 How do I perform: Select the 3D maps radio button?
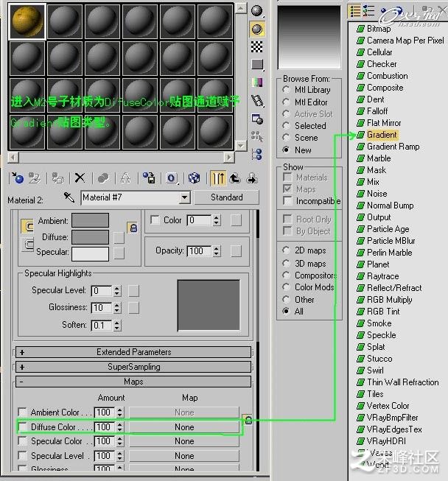pos(286,263)
